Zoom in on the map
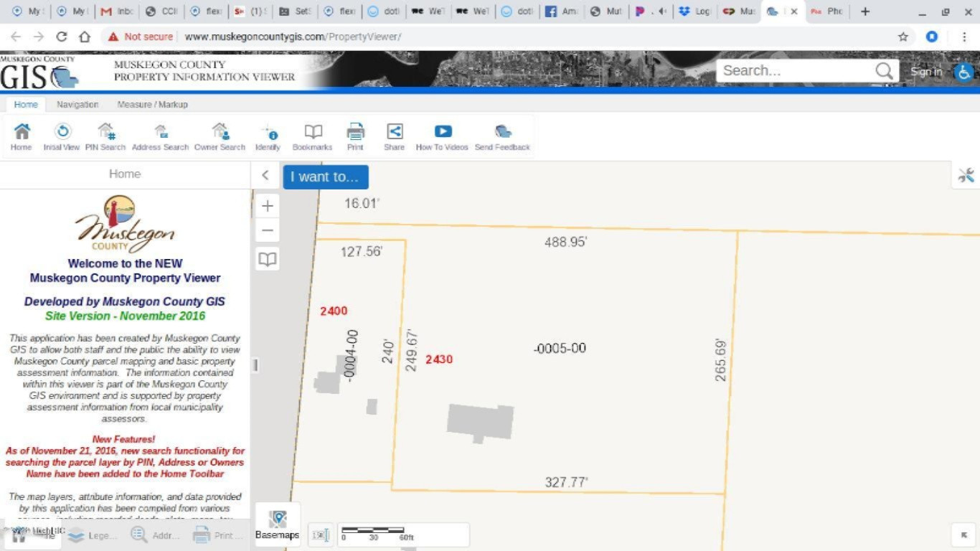Viewport: 980px width, 551px height. (268, 206)
